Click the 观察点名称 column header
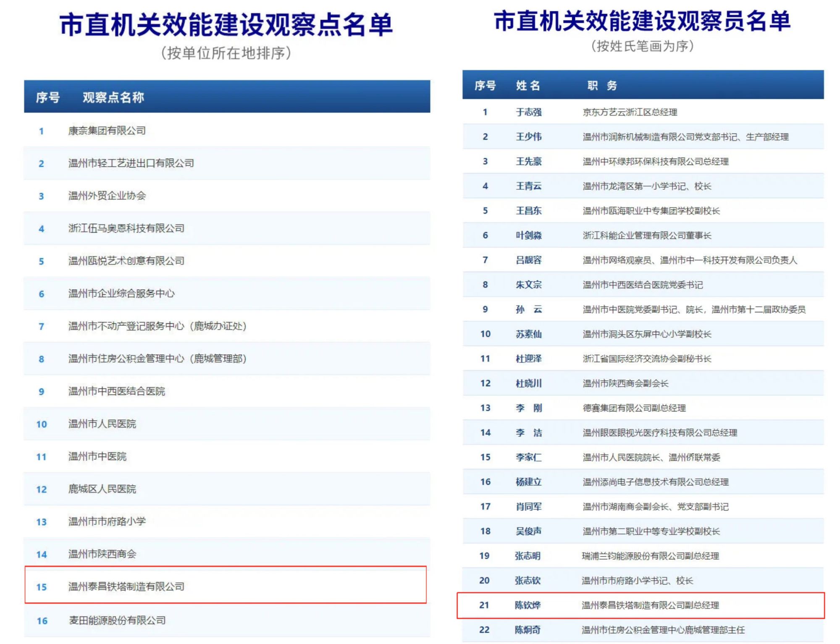Screen dimensions: 840x644 tap(113, 97)
